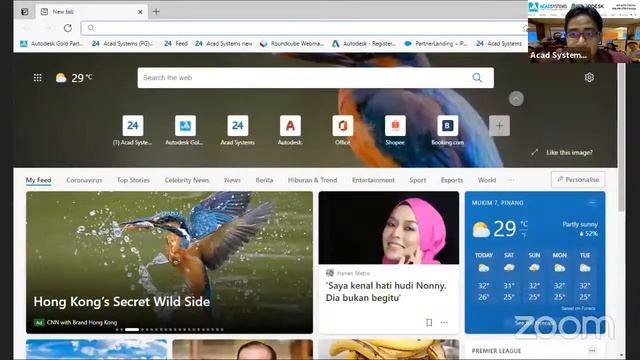Open page settings gear icon
The width and height of the screenshot is (640, 360).
click(589, 77)
